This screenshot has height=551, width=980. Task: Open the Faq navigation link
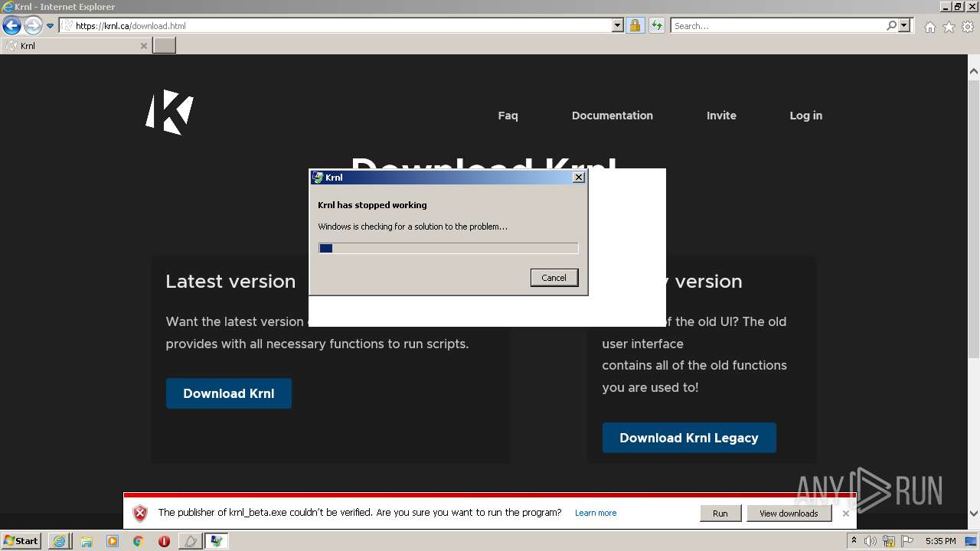(x=508, y=116)
